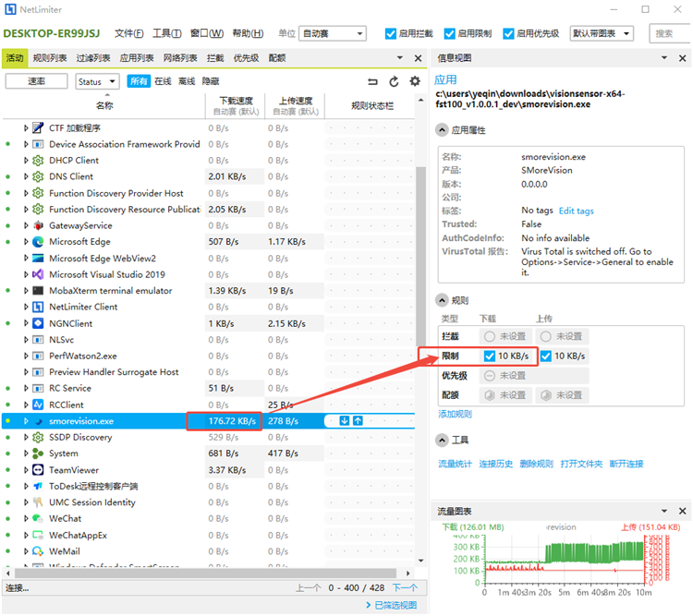Viewport: 693px width, 616px height.
Task: Click the 添加规则 link
Action: (x=455, y=414)
